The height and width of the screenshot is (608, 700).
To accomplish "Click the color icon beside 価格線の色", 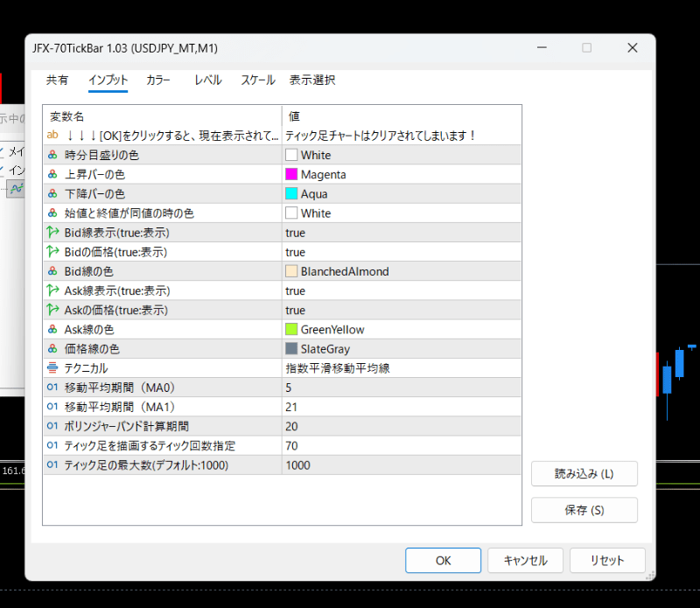I will 52,349.
